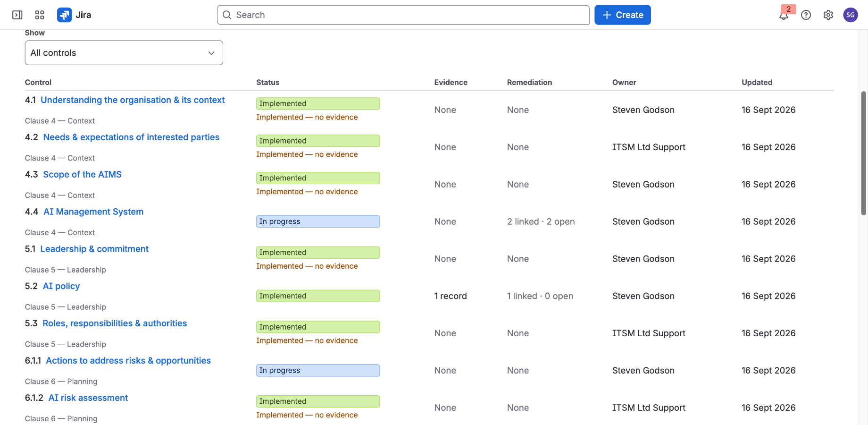The image size is (868, 425).
Task: Open Actions to address risks & opportunities
Action: point(128,361)
